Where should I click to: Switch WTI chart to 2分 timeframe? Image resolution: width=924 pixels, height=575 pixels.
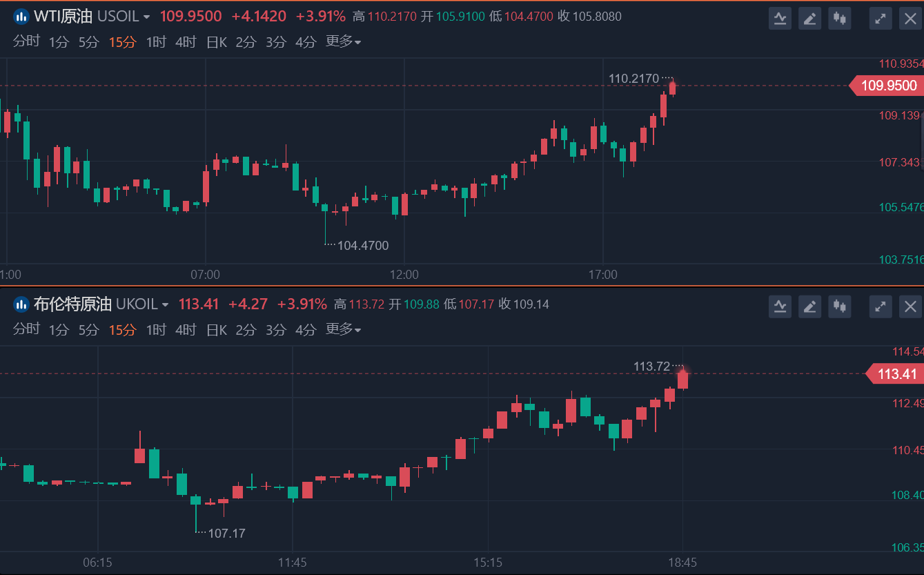[246, 42]
